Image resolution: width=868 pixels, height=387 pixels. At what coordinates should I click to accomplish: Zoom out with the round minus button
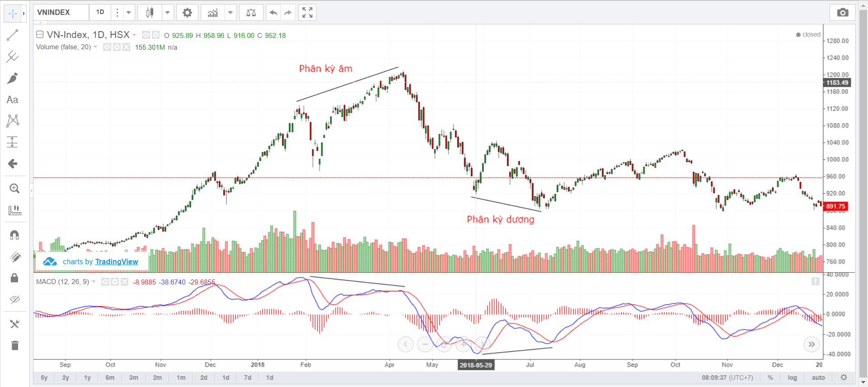(425, 345)
